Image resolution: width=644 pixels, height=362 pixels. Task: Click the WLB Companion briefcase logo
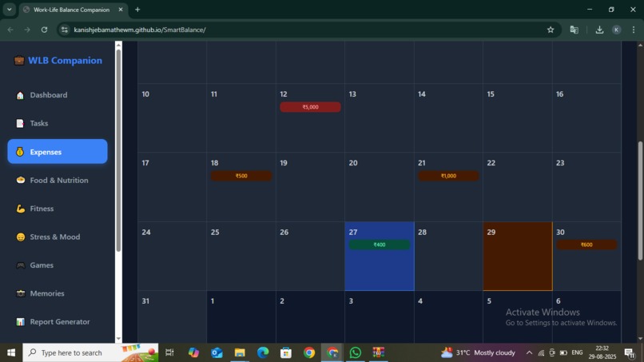click(x=19, y=61)
